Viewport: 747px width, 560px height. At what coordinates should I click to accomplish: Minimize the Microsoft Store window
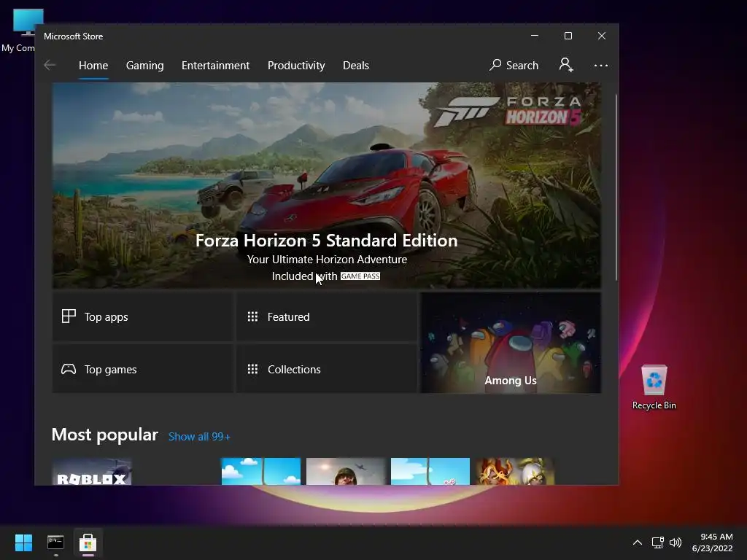[535, 36]
